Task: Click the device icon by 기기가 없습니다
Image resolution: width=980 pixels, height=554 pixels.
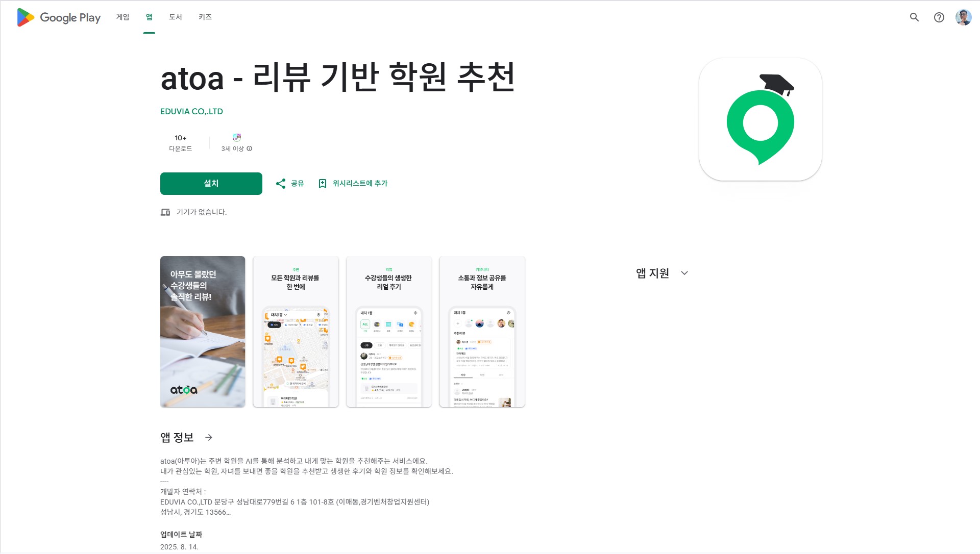Action: point(165,212)
